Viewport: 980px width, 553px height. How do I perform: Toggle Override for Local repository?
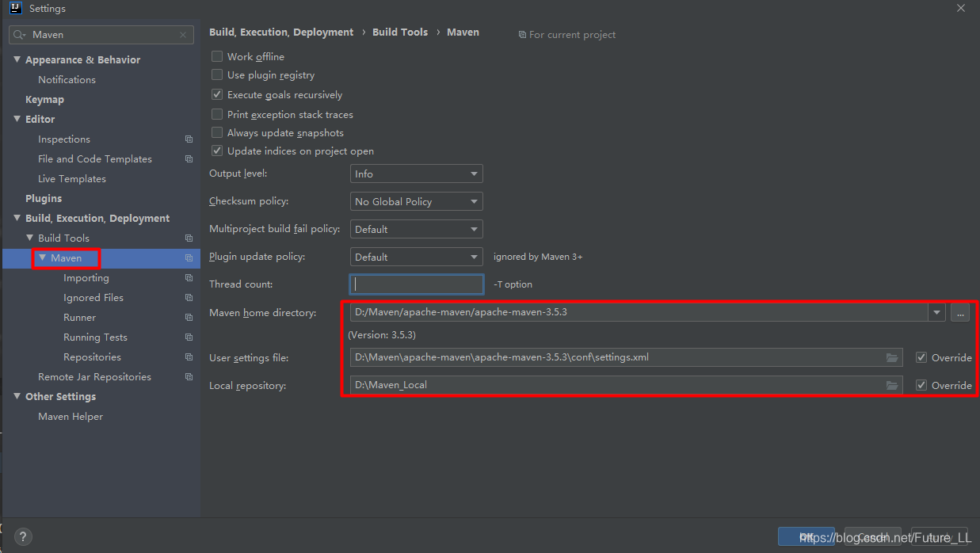[921, 385]
